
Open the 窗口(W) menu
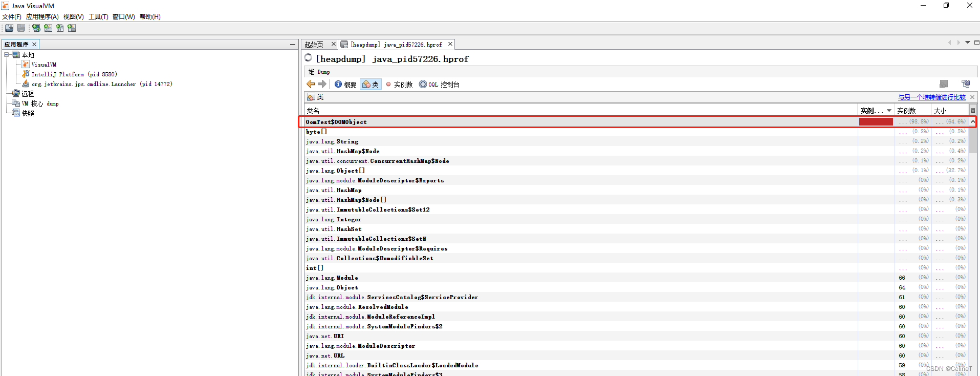[x=124, y=17]
